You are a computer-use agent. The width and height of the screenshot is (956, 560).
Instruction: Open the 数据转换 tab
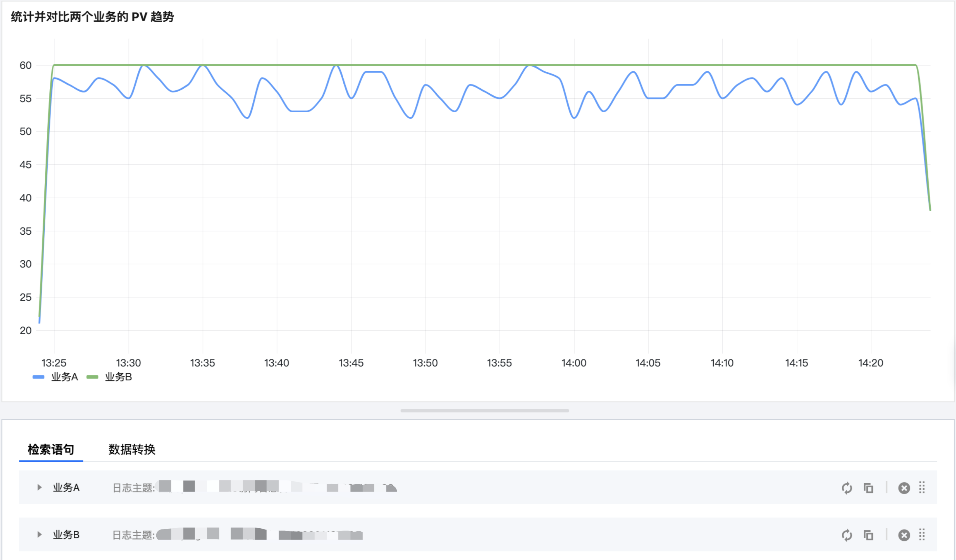(x=132, y=450)
